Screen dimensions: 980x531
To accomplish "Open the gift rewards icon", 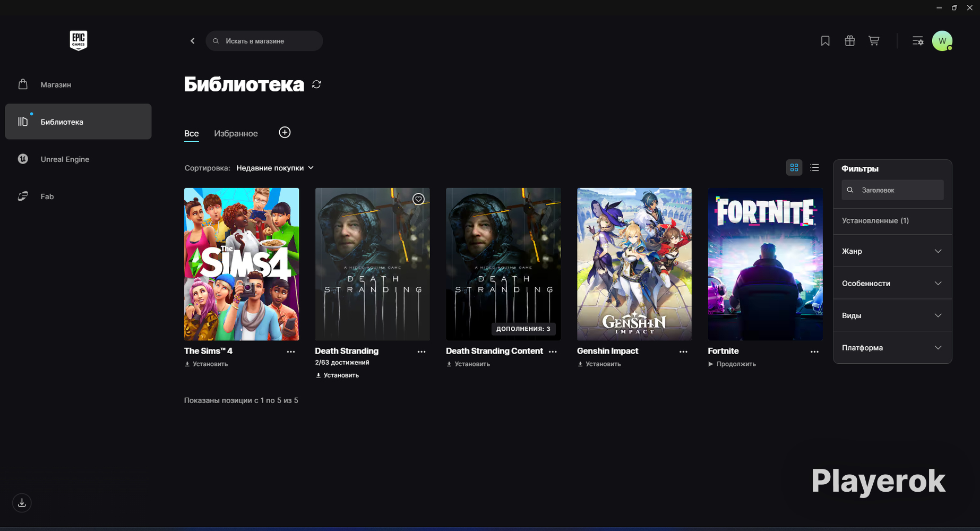I will click(x=849, y=41).
